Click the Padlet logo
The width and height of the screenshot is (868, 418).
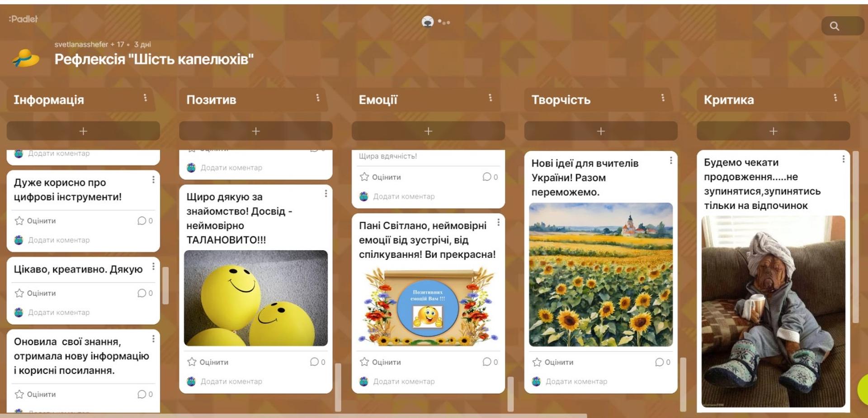click(x=24, y=19)
